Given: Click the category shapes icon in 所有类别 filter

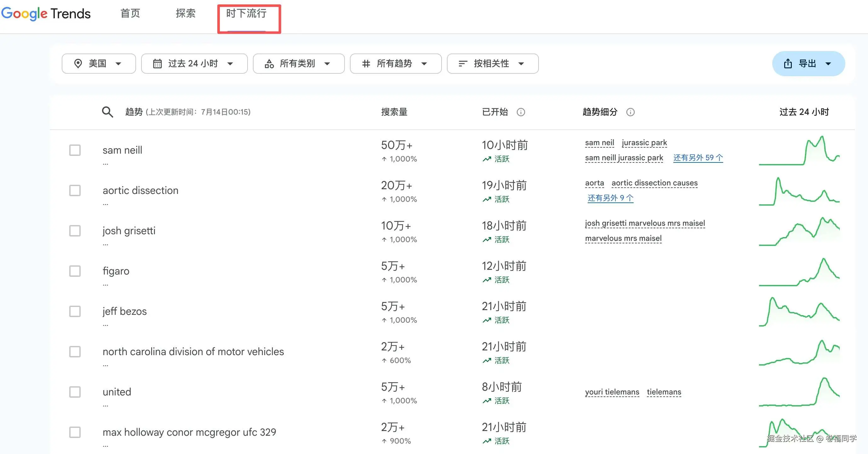Looking at the screenshot, I should coord(269,64).
